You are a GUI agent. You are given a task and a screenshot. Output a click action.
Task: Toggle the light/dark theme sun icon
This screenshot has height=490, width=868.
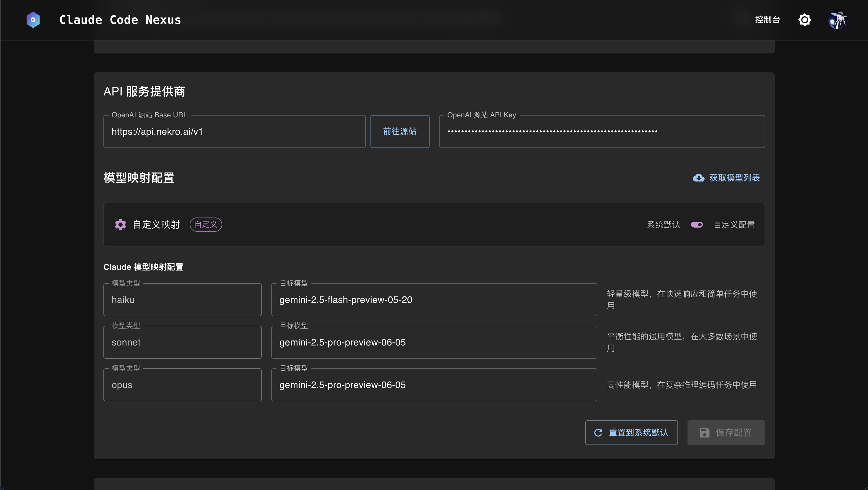point(804,20)
